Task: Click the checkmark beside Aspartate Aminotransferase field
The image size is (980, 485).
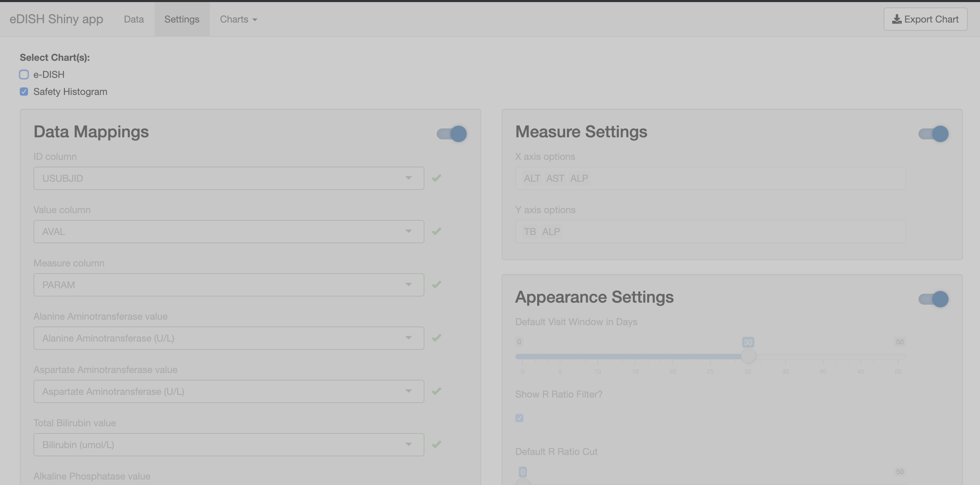Action: point(436,391)
